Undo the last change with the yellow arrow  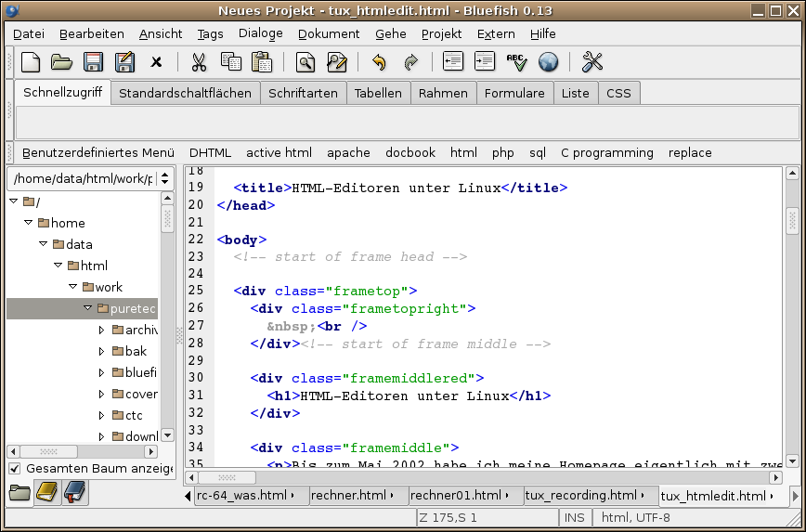tap(380, 62)
